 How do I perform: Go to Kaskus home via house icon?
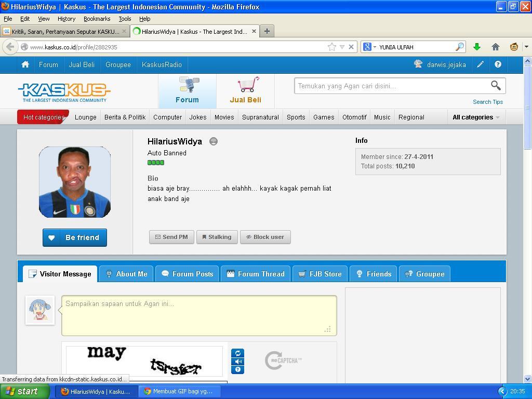point(25,64)
